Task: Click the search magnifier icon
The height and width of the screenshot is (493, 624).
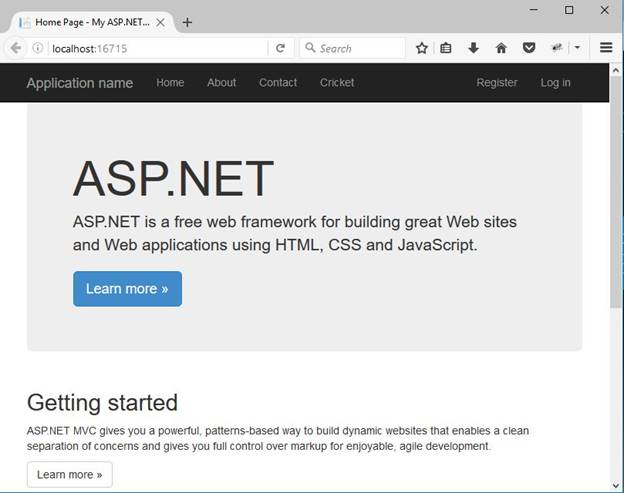Action: point(310,48)
